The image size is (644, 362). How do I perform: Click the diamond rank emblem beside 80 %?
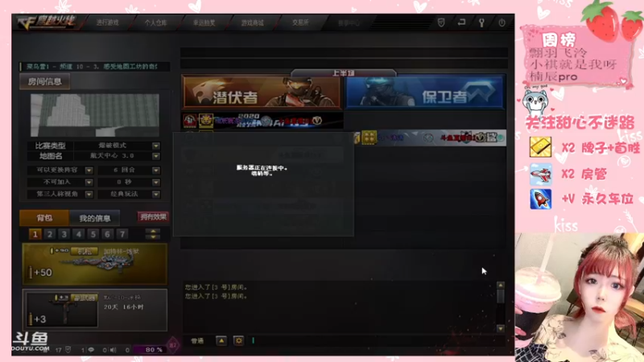pyautogui.click(x=173, y=345)
